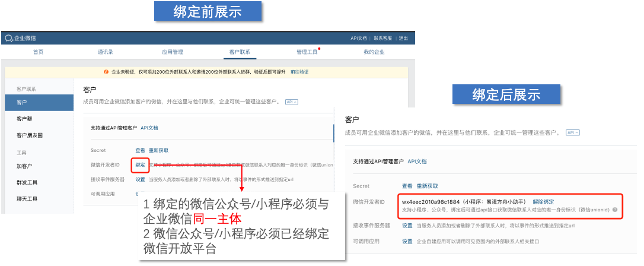The height and width of the screenshot is (266, 644).
Task: Click 解除绑定 beside the bound mini program
Action: [543, 202]
